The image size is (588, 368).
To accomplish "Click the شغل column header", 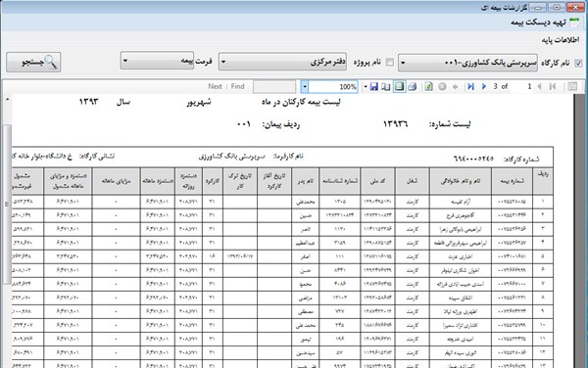I will pos(413,181).
